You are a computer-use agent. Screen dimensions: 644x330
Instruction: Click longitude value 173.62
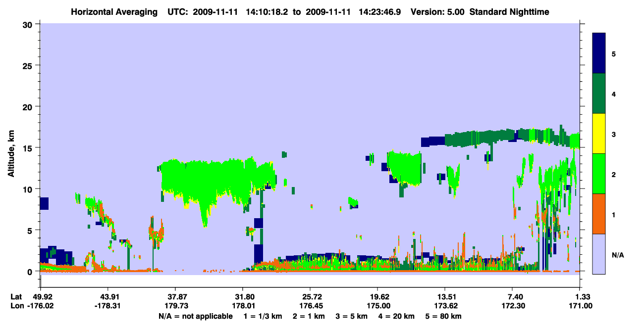coord(445,306)
